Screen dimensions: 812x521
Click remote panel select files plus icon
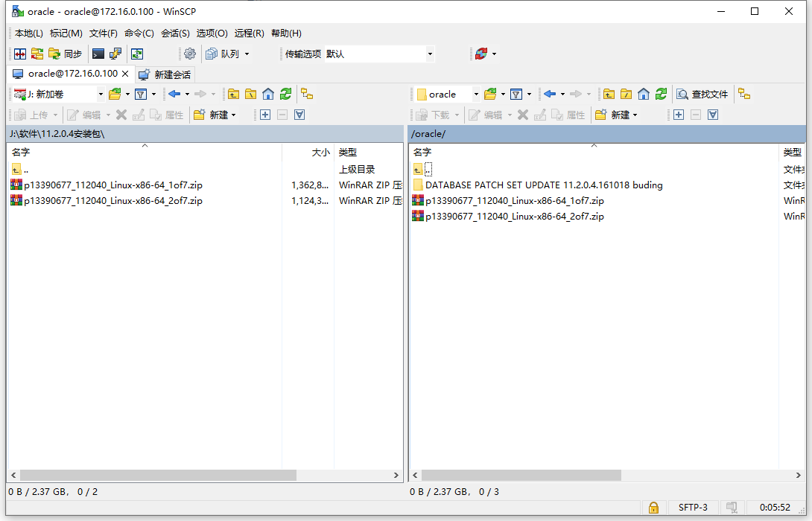click(679, 115)
